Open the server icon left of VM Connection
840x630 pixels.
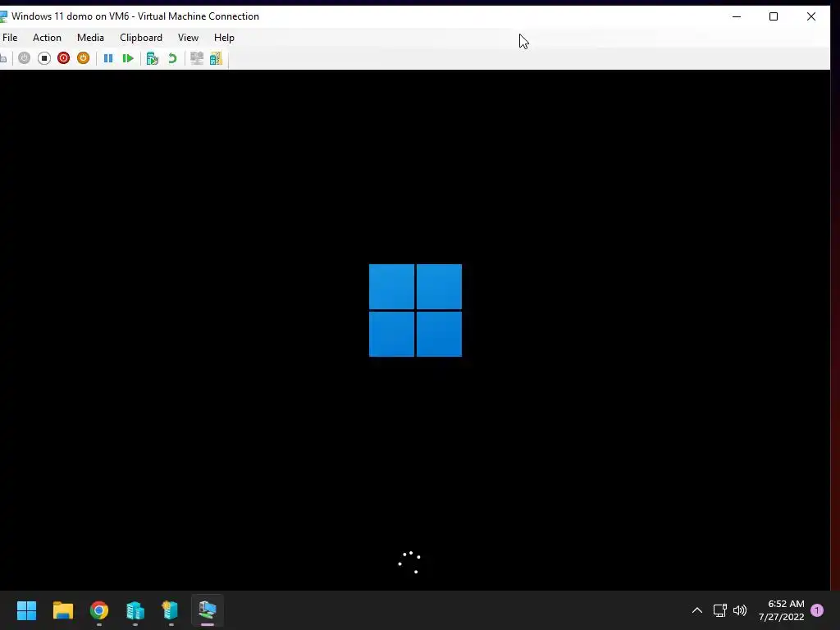click(171, 610)
